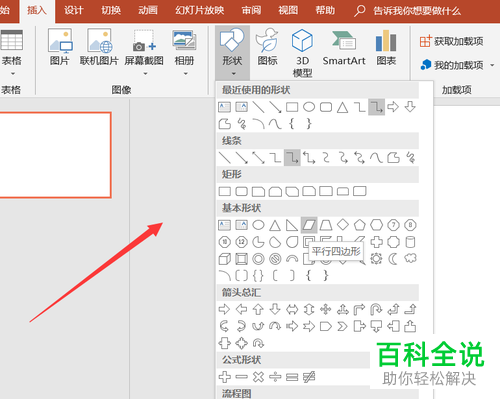Select the double-arrow straight line in 线条
Screen dimensions: 500x399
258,158
